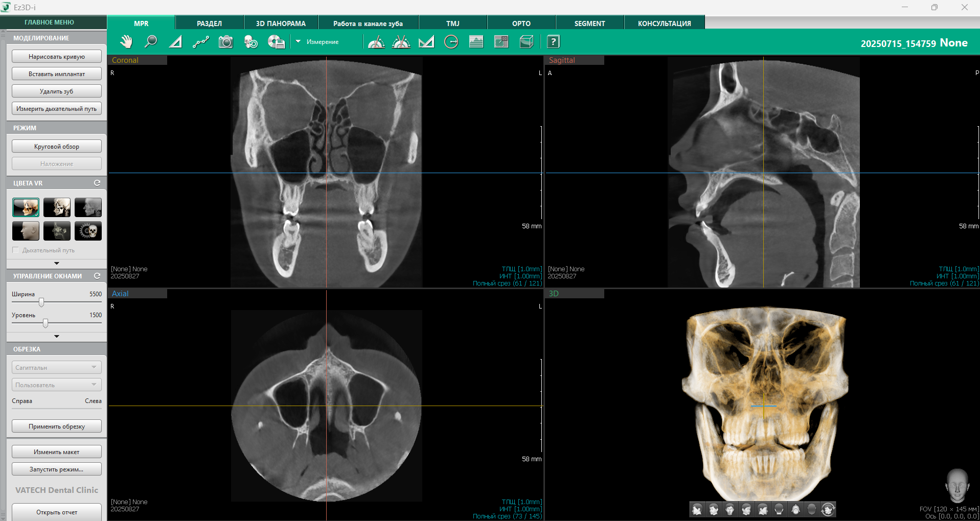The image size is (980, 521).
Task: Click the camera capture icon
Action: pos(225,42)
